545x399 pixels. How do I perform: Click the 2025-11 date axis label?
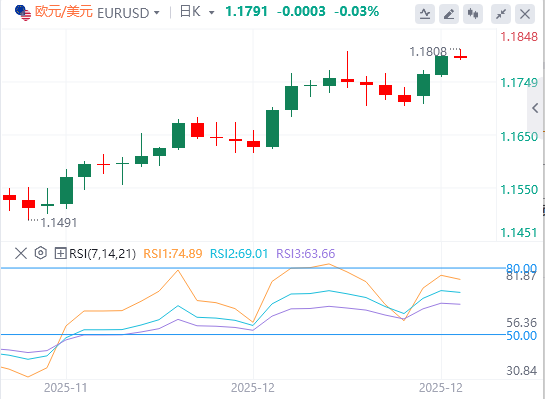pyautogui.click(x=65, y=388)
